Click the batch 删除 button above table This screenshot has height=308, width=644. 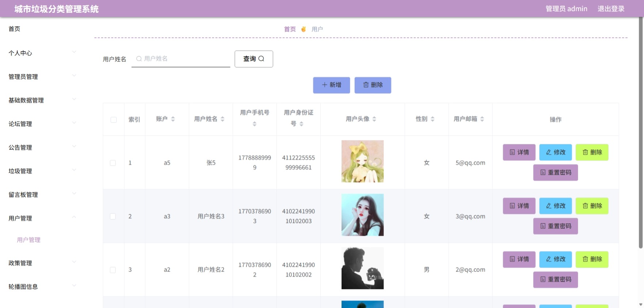373,85
